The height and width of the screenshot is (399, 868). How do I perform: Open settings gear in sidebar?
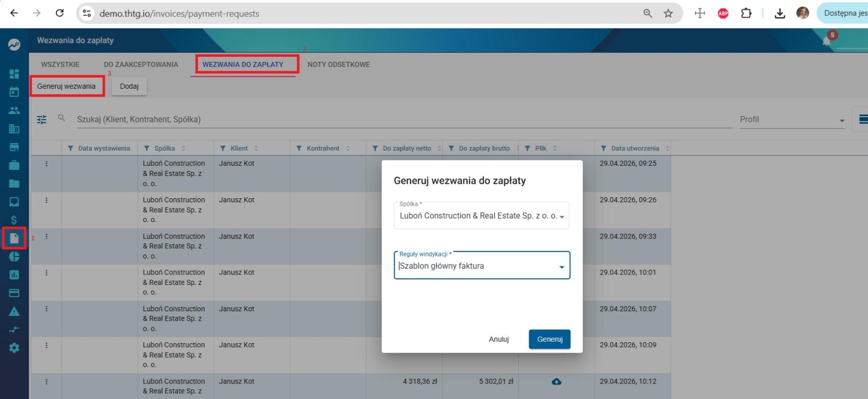click(x=14, y=348)
